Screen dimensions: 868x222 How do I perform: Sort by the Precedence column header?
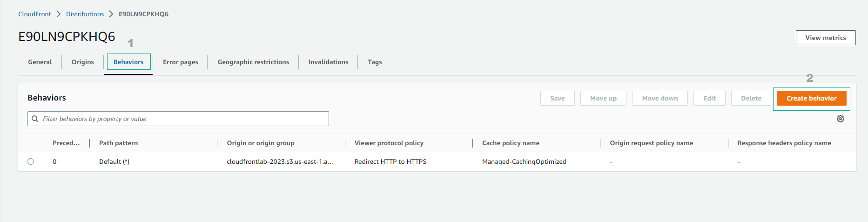pyautogui.click(x=66, y=143)
